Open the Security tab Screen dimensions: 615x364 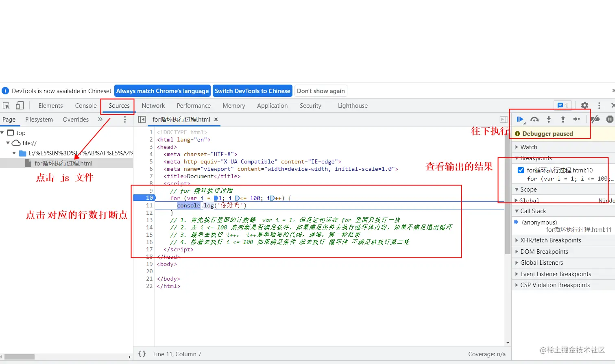pos(310,106)
